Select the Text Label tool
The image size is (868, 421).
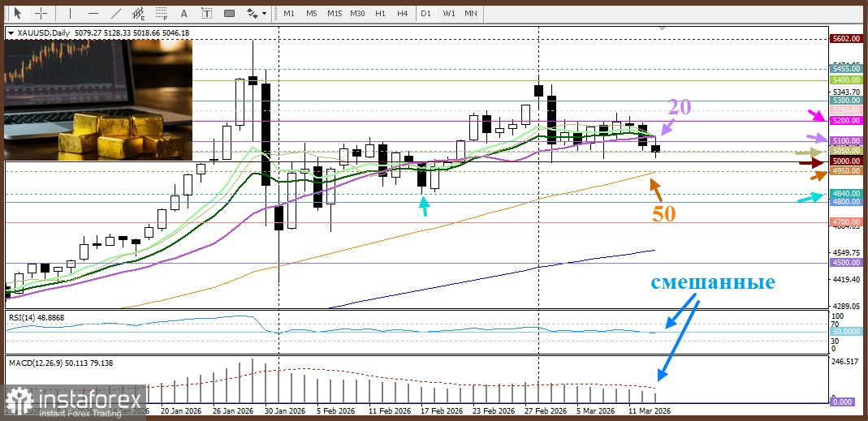[205, 13]
